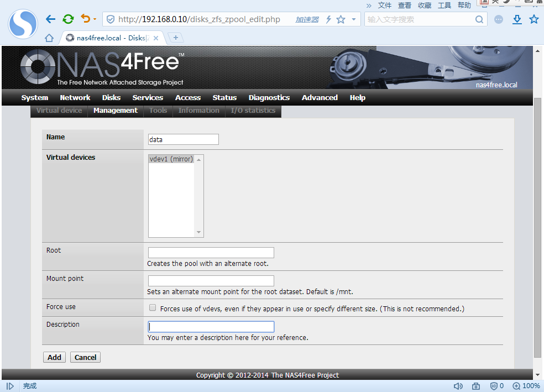Viewport: 544px width, 392px height.
Task: Select vdev1 (mirror) in the list
Action: [x=171, y=159]
